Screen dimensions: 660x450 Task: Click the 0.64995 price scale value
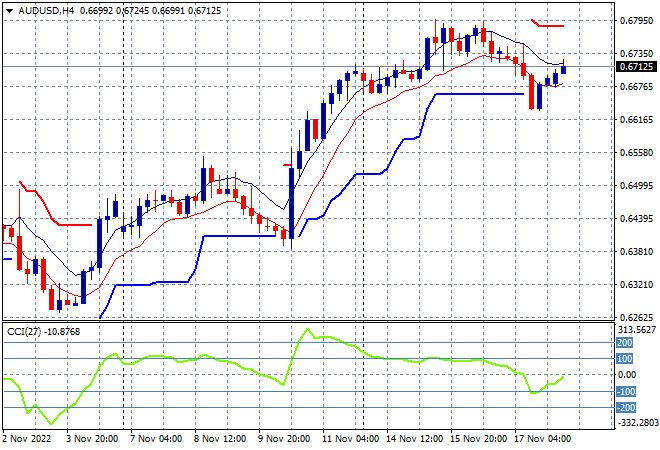636,186
